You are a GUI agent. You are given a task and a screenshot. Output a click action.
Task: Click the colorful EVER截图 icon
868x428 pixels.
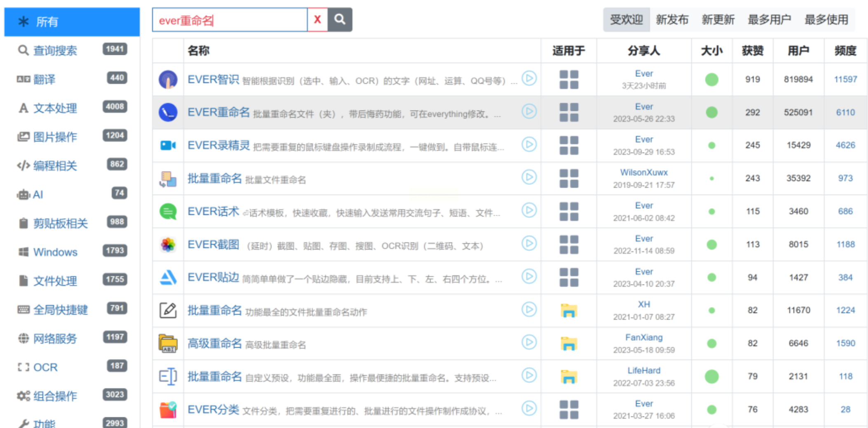pos(168,245)
